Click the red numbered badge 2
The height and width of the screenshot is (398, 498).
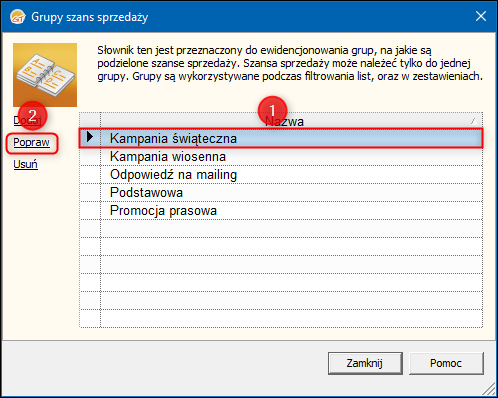click(32, 116)
